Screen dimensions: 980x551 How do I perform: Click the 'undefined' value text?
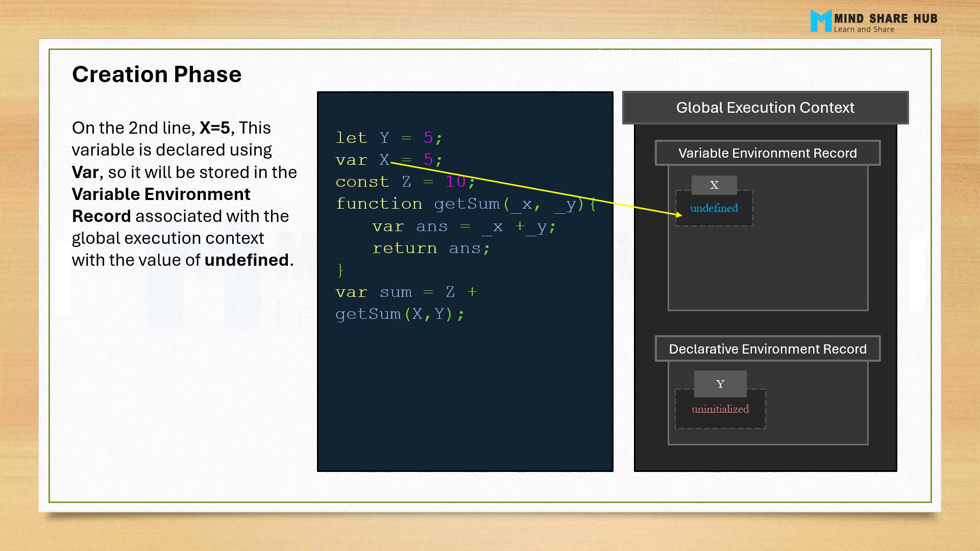click(x=714, y=208)
